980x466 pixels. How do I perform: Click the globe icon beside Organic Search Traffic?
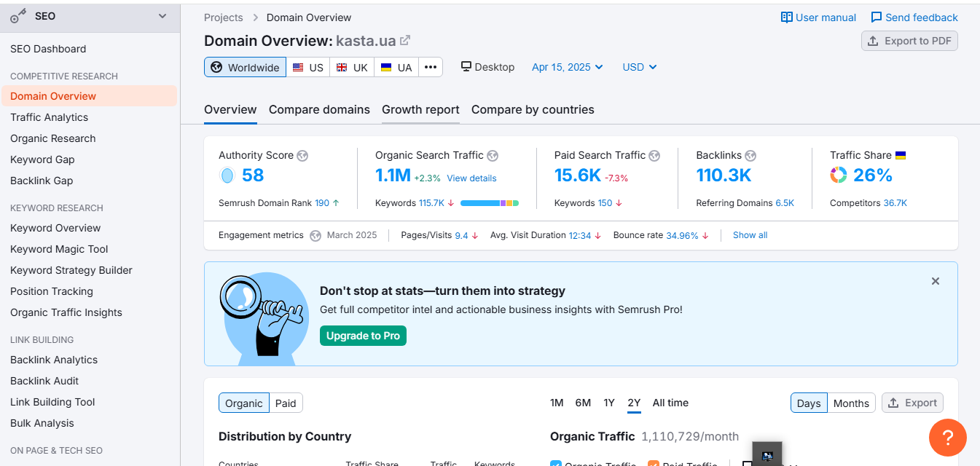493,155
